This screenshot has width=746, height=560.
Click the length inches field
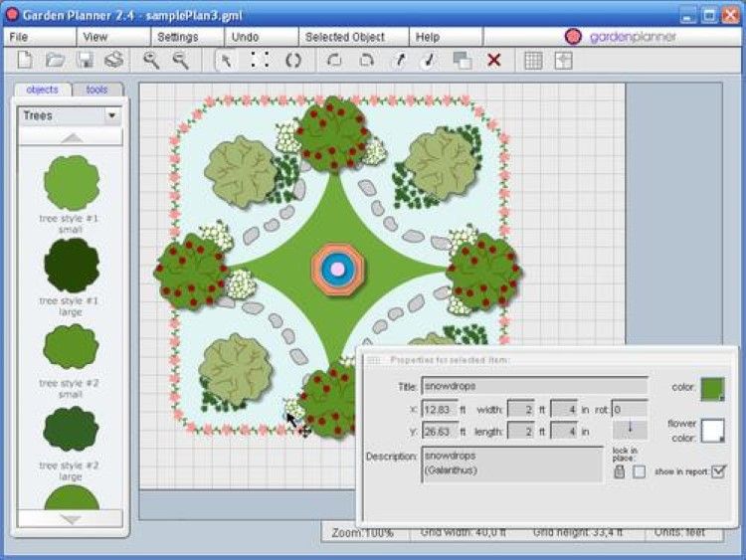pos(564,432)
